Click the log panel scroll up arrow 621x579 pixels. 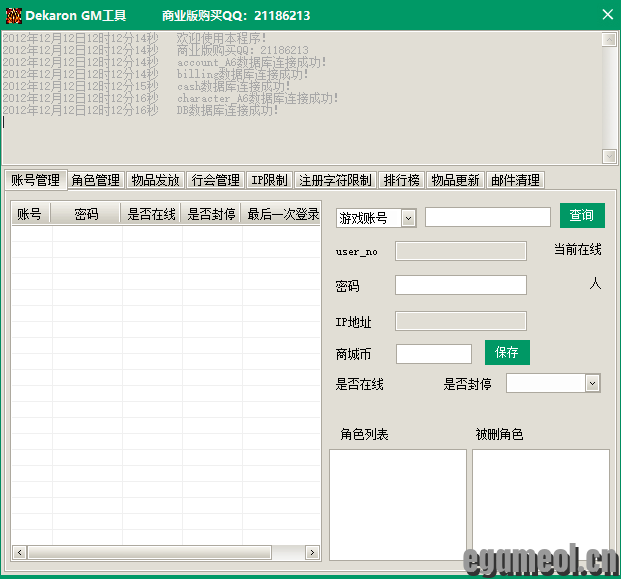[609, 40]
